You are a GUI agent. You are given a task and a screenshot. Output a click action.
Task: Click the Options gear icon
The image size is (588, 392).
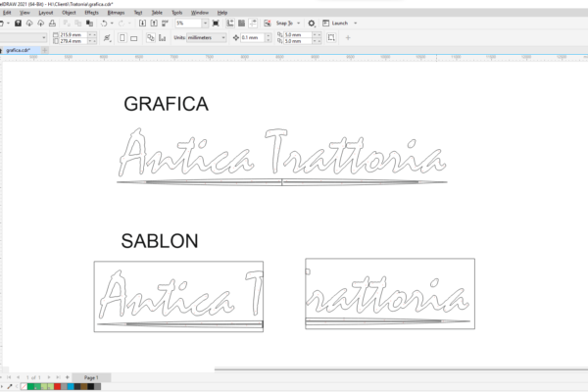312,23
